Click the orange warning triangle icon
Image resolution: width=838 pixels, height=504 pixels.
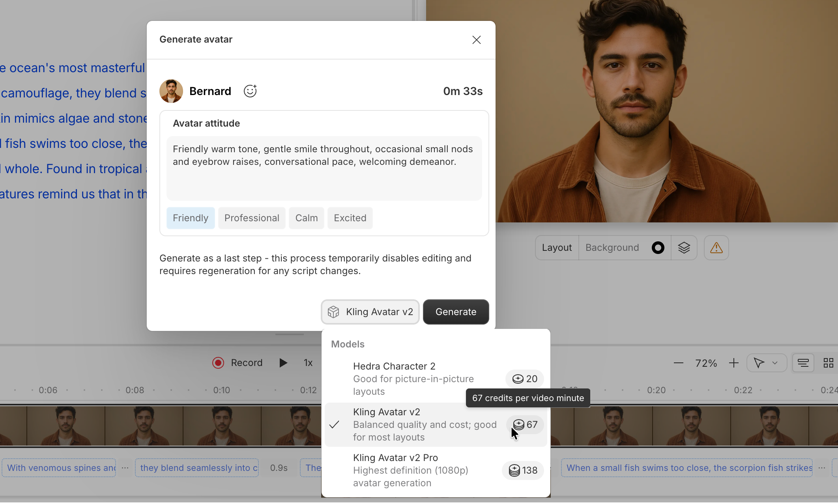pyautogui.click(x=716, y=248)
